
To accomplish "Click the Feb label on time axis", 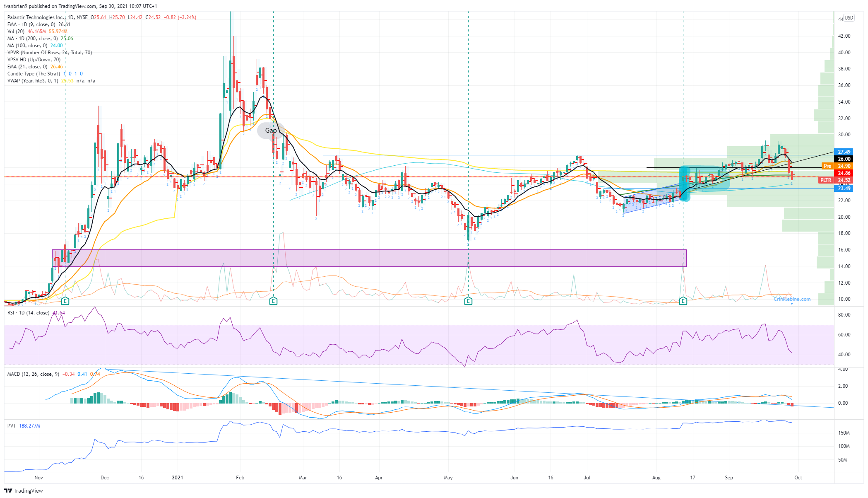I will pos(240,478).
